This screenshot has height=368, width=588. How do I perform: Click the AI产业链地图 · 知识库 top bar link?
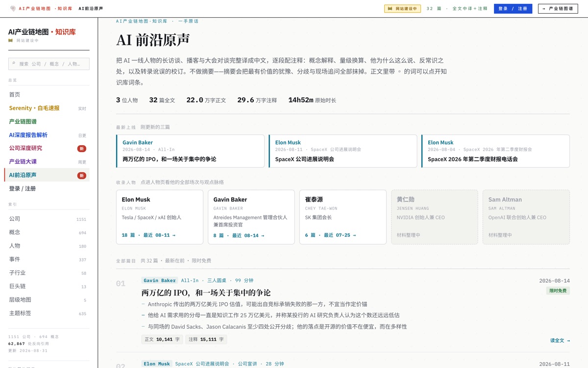click(x=45, y=9)
